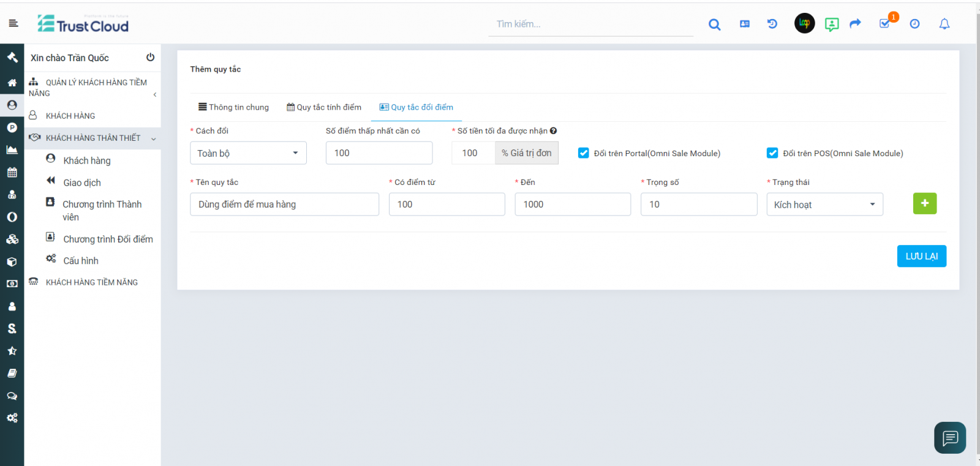This screenshot has width=980, height=466.
Task: Click the Tìm kiếm search field
Action: pos(590,24)
